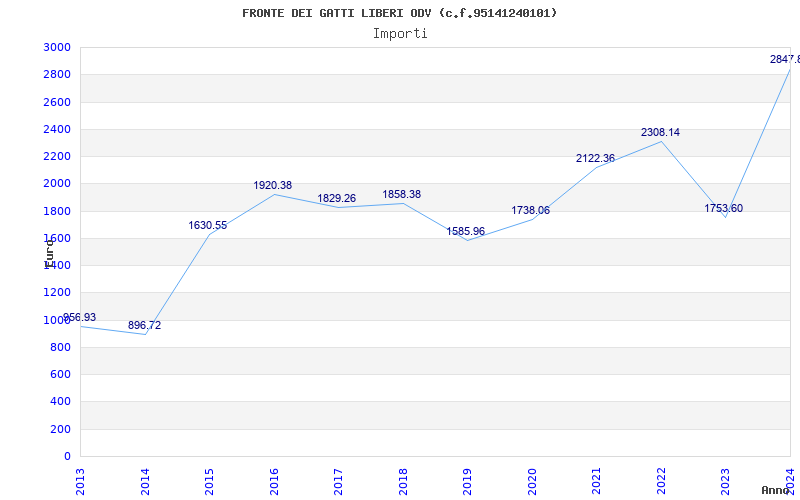The image size is (800, 500).
Task: Select data label 1630.55
Action: 208,226
